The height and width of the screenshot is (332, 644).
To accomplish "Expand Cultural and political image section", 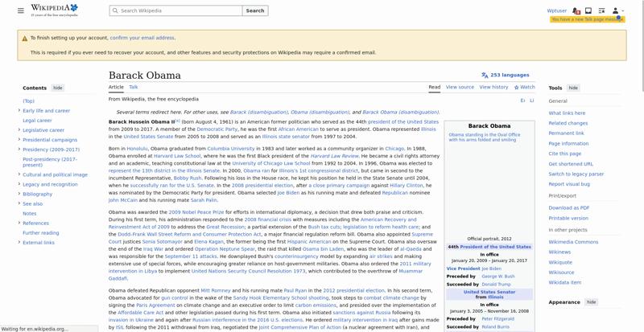I will [19, 174].
